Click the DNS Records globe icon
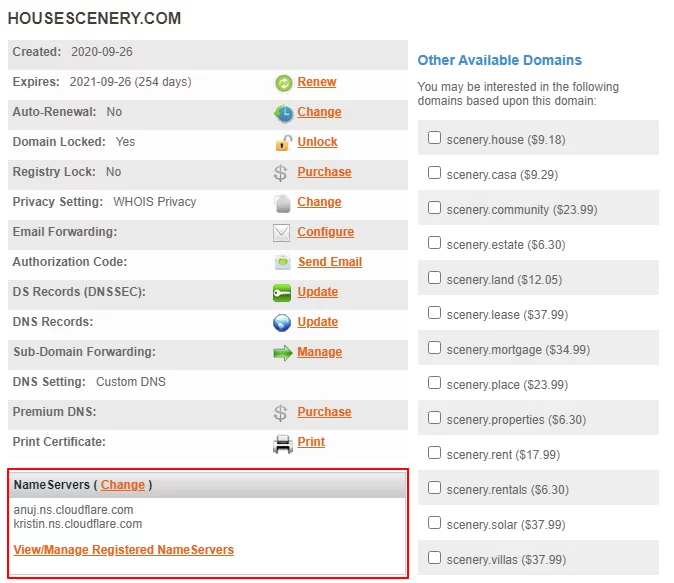 [x=282, y=323]
